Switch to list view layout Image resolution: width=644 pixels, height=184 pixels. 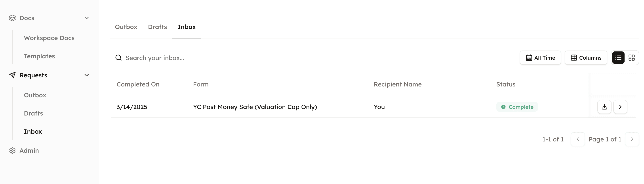tap(618, 58)
